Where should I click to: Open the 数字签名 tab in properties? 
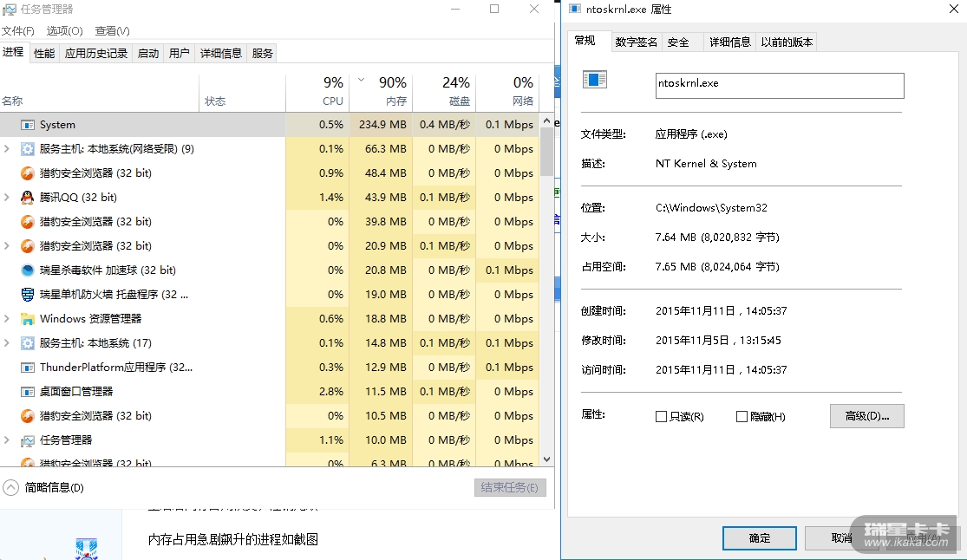coord(636,42)
